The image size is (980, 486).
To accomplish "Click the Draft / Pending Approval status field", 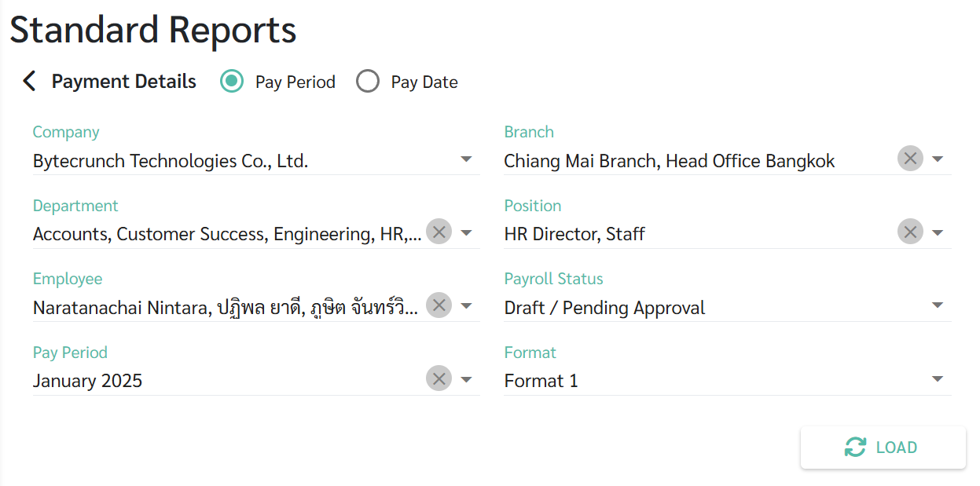I will coord(727,307).
